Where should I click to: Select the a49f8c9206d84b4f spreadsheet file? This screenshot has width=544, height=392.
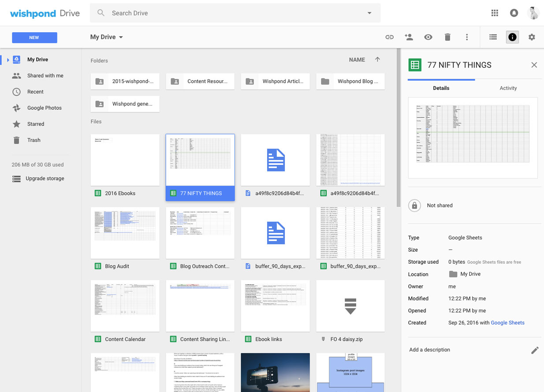[350, 168]
